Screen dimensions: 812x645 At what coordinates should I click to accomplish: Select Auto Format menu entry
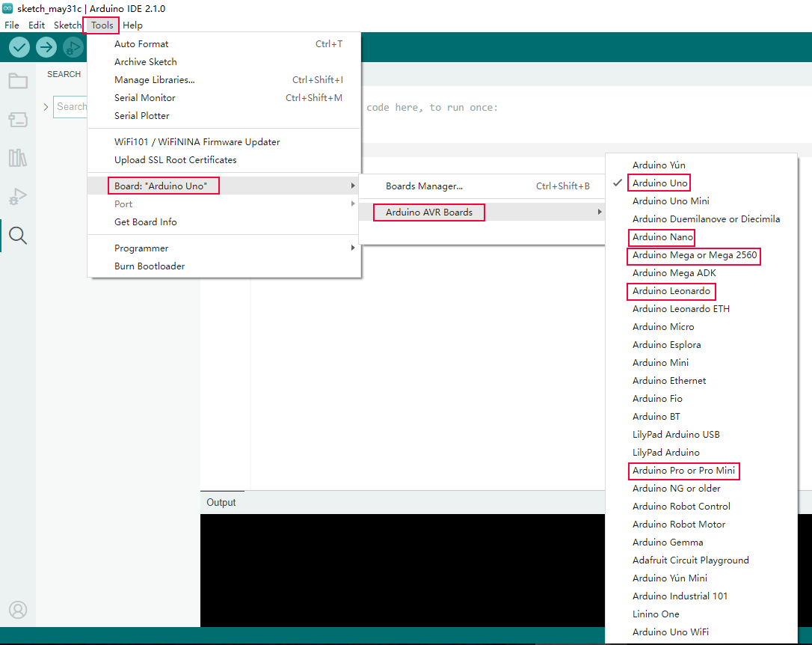[x=224, y=44]
